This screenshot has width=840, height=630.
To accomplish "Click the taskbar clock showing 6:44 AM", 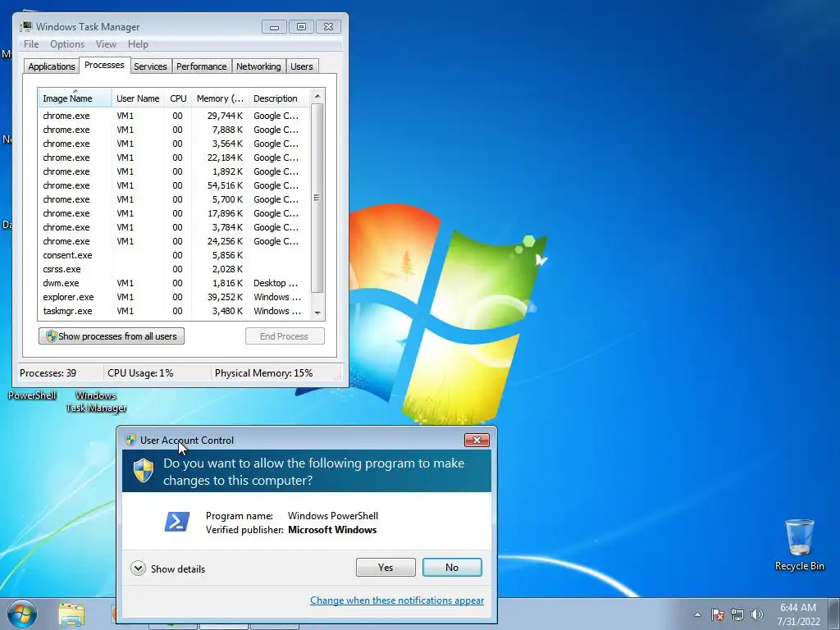I will point(798,614).
